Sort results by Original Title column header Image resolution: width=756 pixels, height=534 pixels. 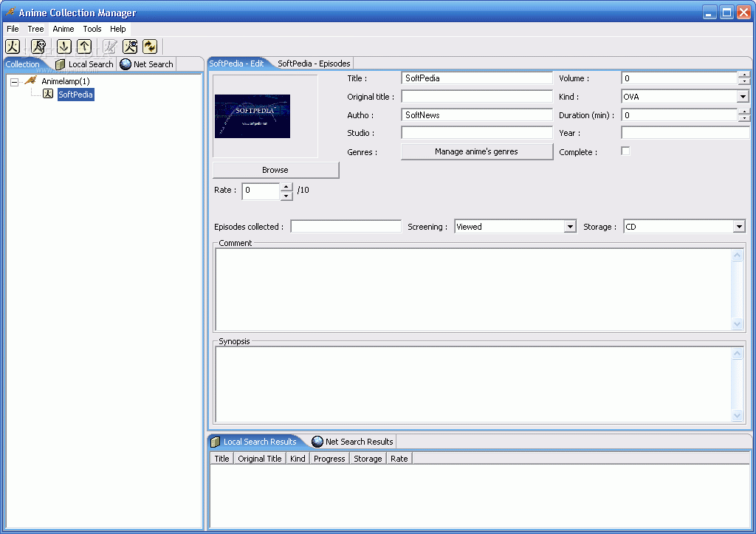[260, 459]
